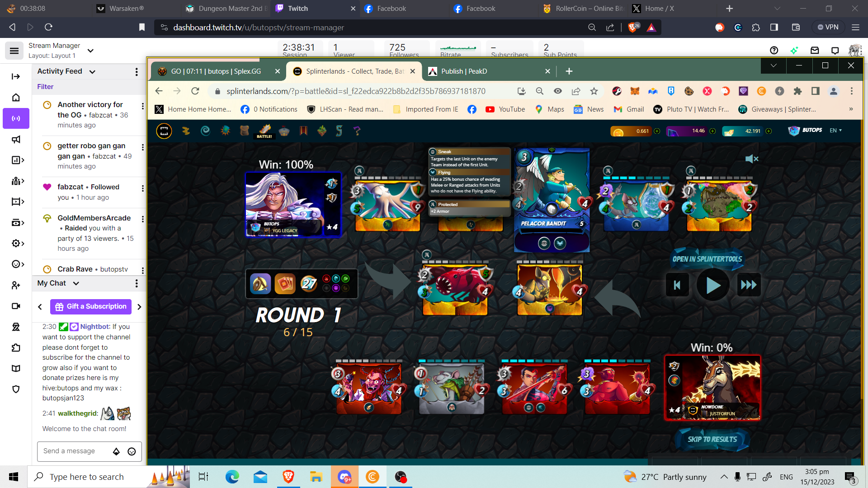This screenshot has height=488, width=868.
Task: Open Twitch inbox mail icon
Action: [x=815, y=50]
